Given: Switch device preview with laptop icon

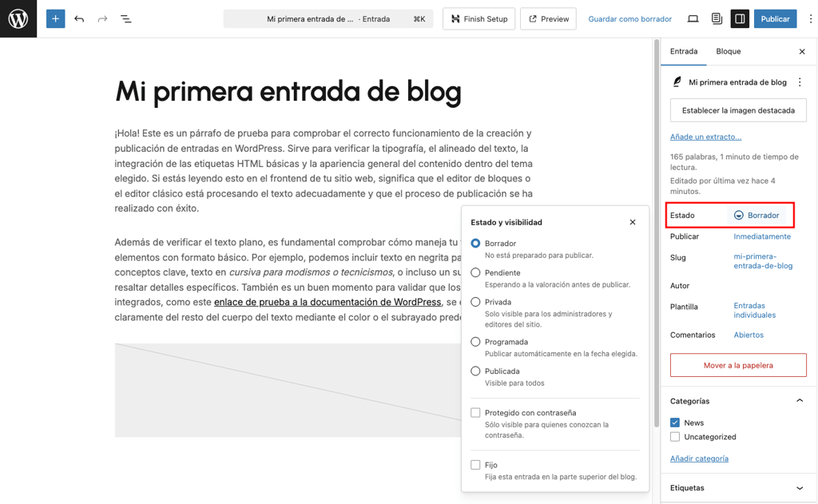Looking at the screenshot, I should click(x=693, y=19).
